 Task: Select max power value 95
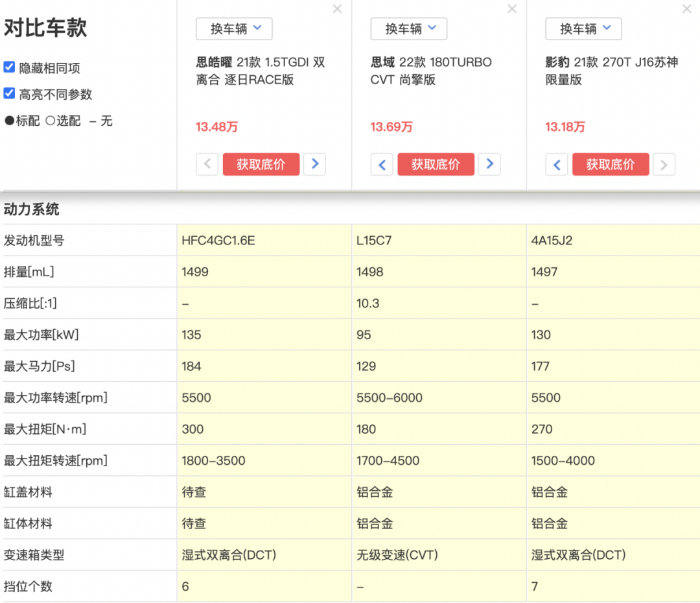pyautogui.click(x=364, y=335)
